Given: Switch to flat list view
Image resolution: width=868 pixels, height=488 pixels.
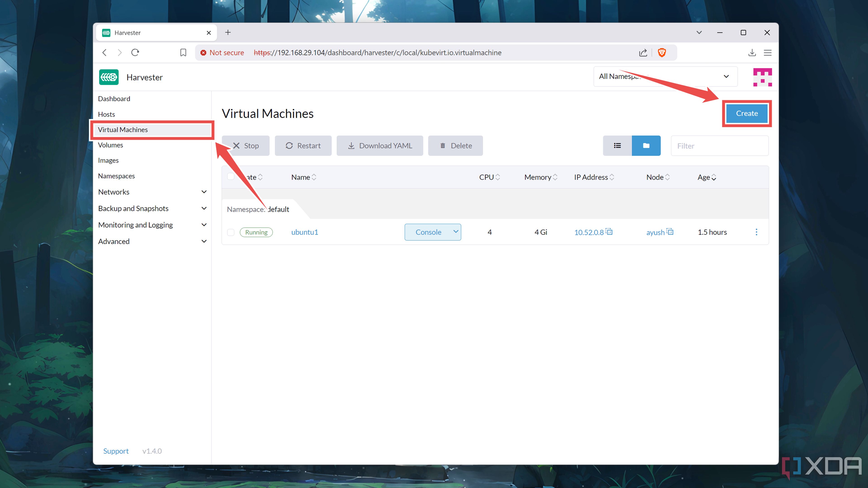Looking at the screenshot, I should [x=617, y=145].
